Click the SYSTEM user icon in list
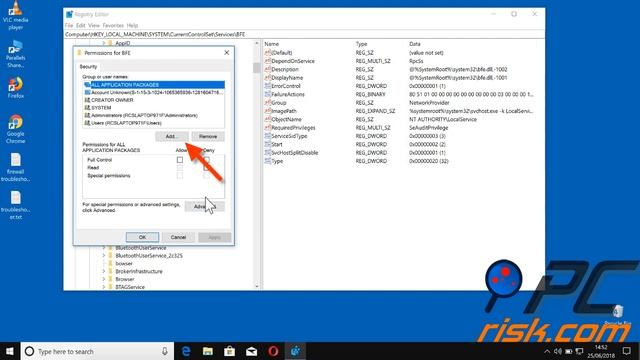The image size is (640, 360). click(87, 108)
